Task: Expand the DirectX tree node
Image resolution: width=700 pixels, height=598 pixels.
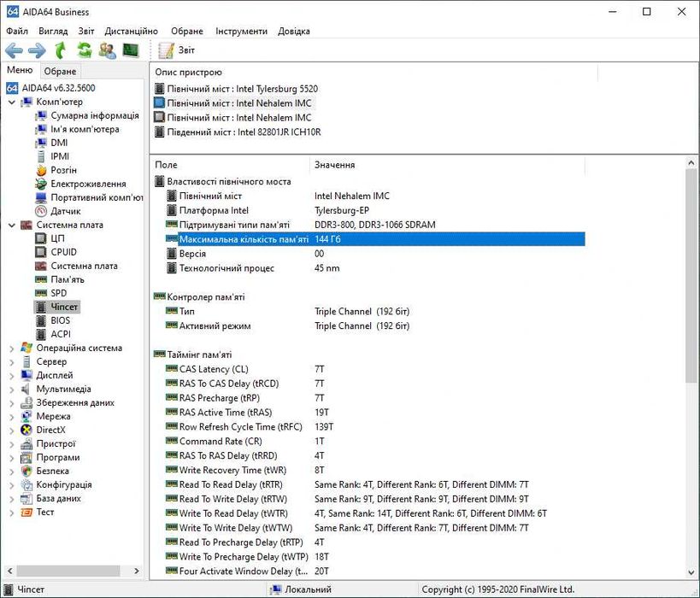Action: click(12, 431)
